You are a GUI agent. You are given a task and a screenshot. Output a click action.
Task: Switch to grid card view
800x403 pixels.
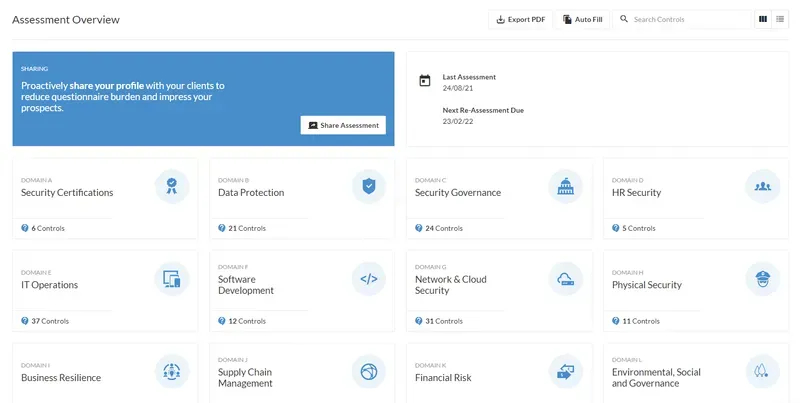click(x=763, y=19)
